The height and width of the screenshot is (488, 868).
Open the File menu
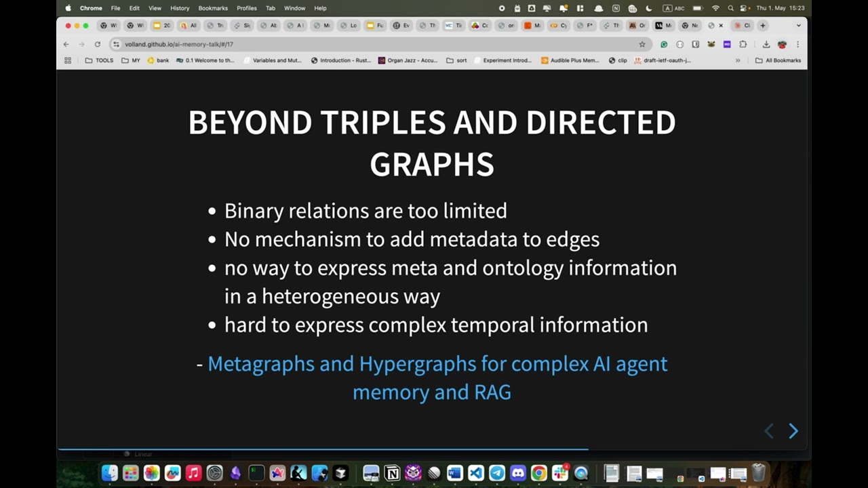pos(115,8)
